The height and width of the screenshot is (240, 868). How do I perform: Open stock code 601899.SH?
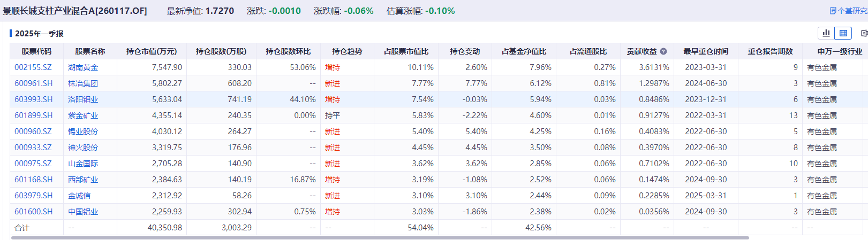click(x=34, y=115)
